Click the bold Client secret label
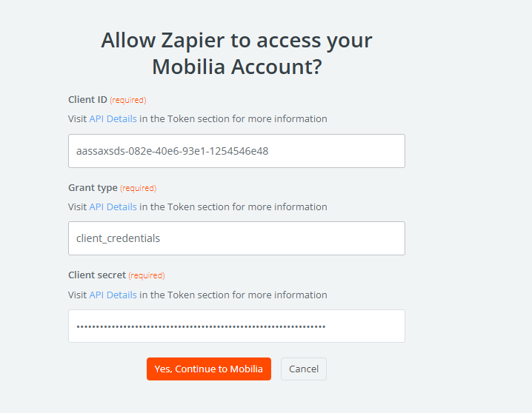Image resolution: width=532 pixels, height=413 pixels. tap(97, 275)
